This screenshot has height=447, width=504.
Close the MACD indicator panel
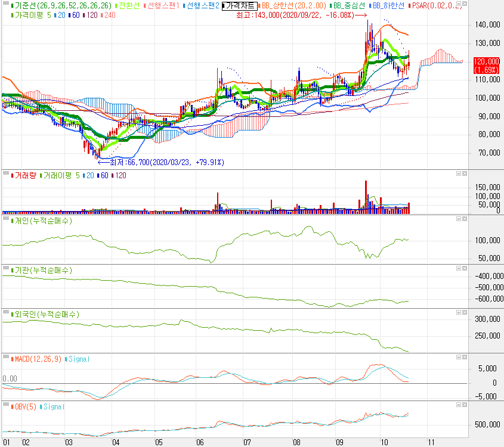click(465, 357)
